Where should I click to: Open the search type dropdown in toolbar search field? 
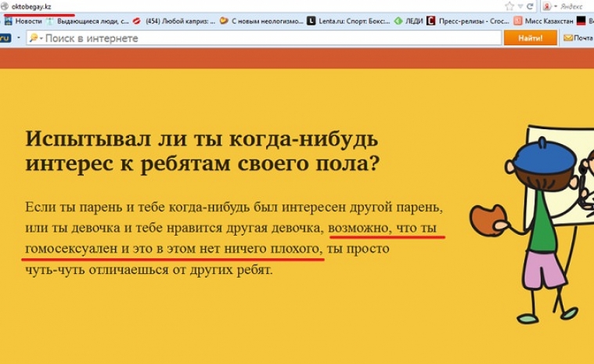[41, 38]
